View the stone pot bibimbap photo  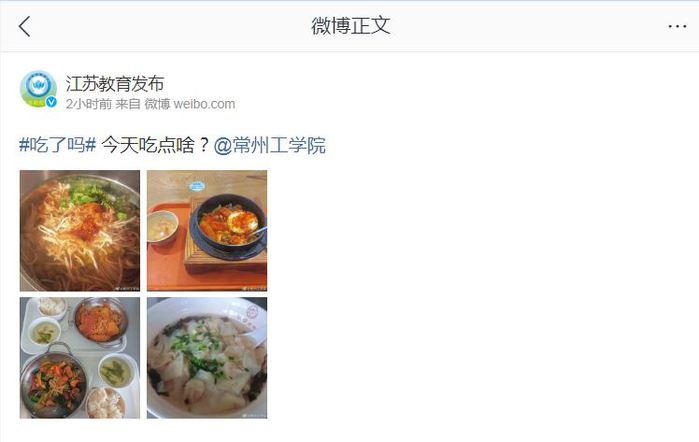(207, 231)
